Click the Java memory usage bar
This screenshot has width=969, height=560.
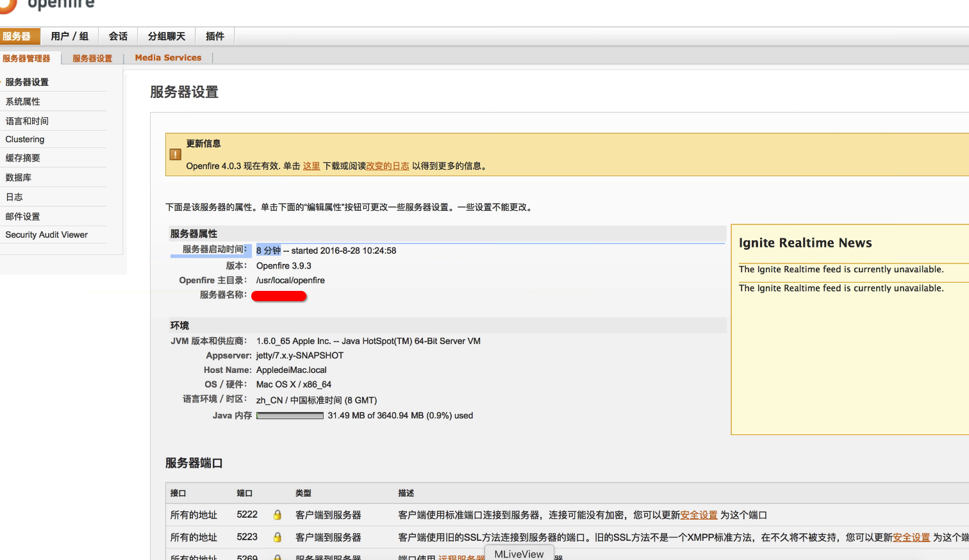pos(290,416)
